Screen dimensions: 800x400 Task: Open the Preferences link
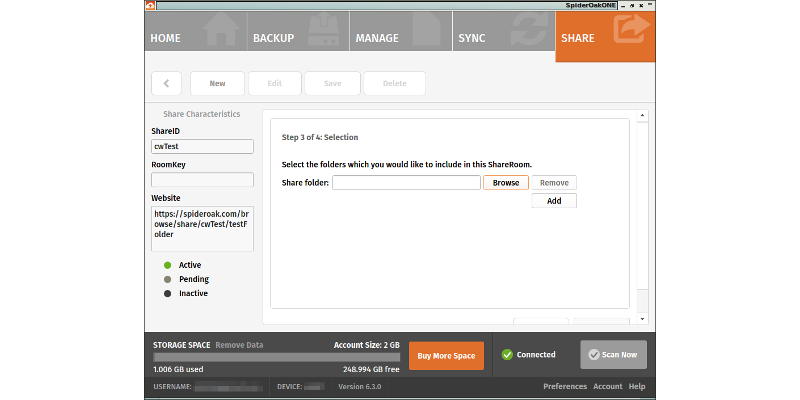pyautogui.click(x=565, y=386)
